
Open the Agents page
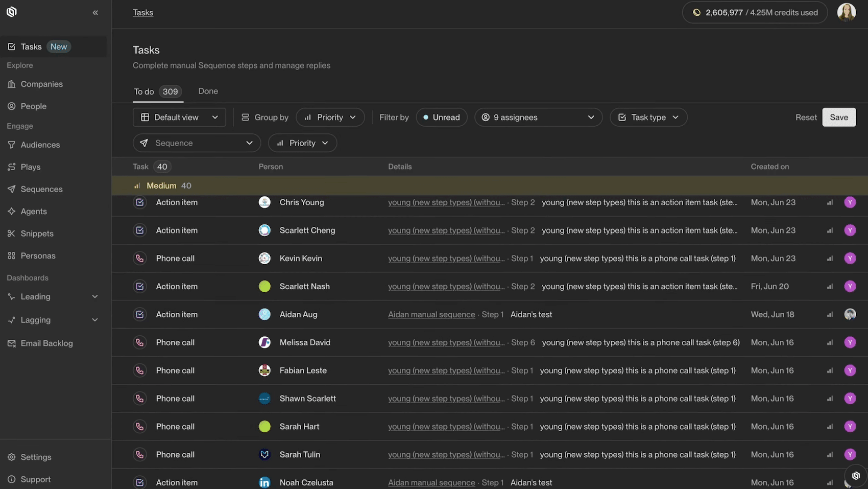34,211
